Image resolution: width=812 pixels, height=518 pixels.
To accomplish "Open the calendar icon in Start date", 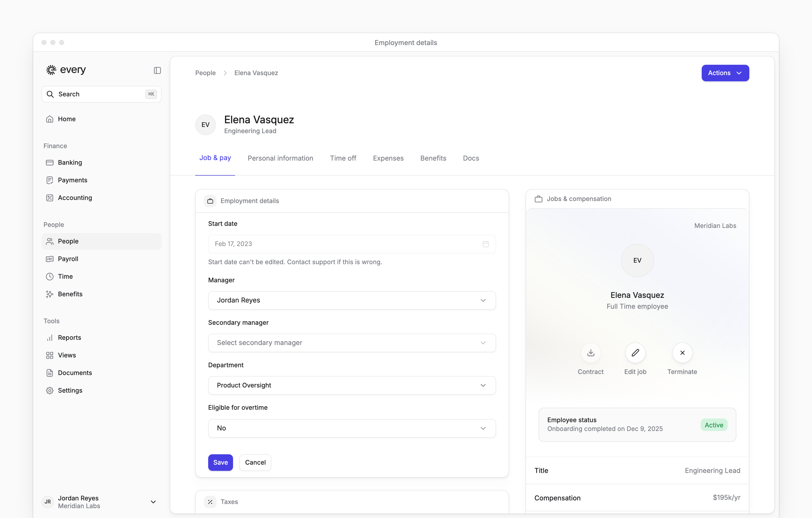I will [485, 244].
